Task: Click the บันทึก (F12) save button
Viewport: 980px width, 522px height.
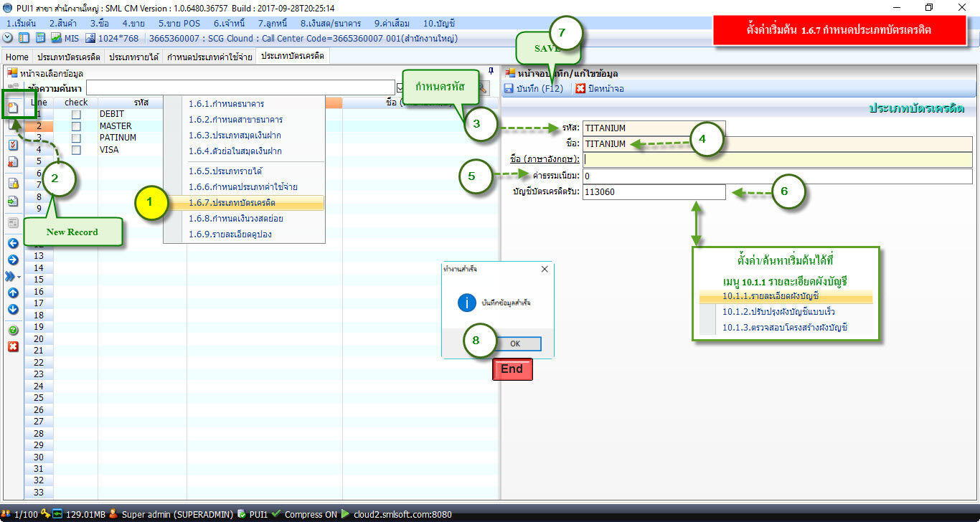Action: click(535, 89)
